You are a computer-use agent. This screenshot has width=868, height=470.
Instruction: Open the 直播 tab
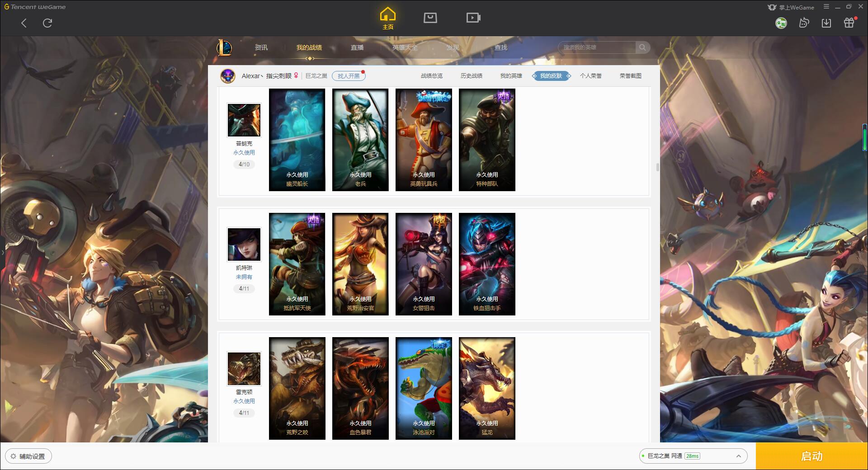[357, 47]
